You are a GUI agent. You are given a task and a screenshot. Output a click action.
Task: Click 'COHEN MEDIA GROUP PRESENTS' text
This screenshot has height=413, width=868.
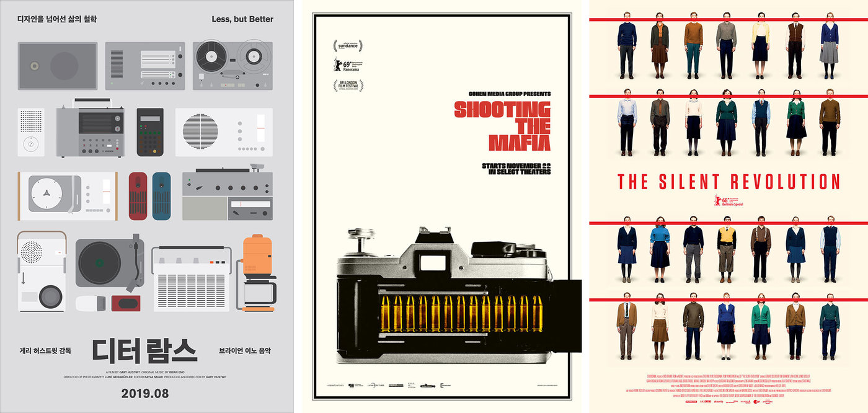point(502,94)
